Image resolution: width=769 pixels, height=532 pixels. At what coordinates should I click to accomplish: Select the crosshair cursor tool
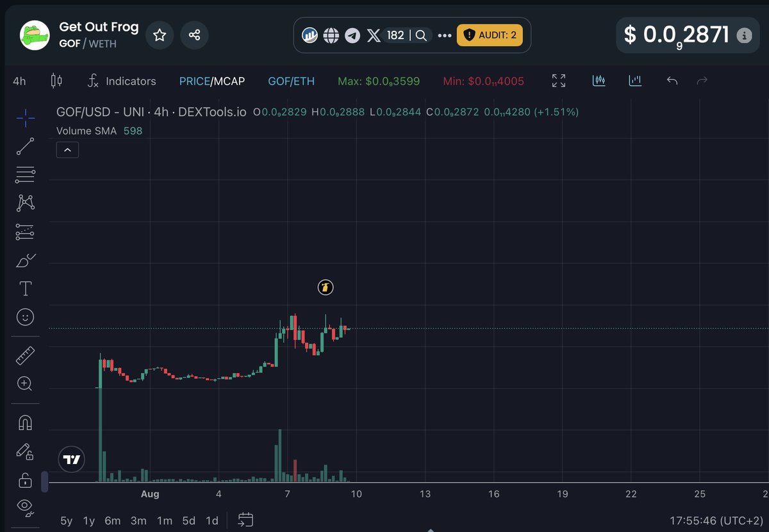point(25,117)
